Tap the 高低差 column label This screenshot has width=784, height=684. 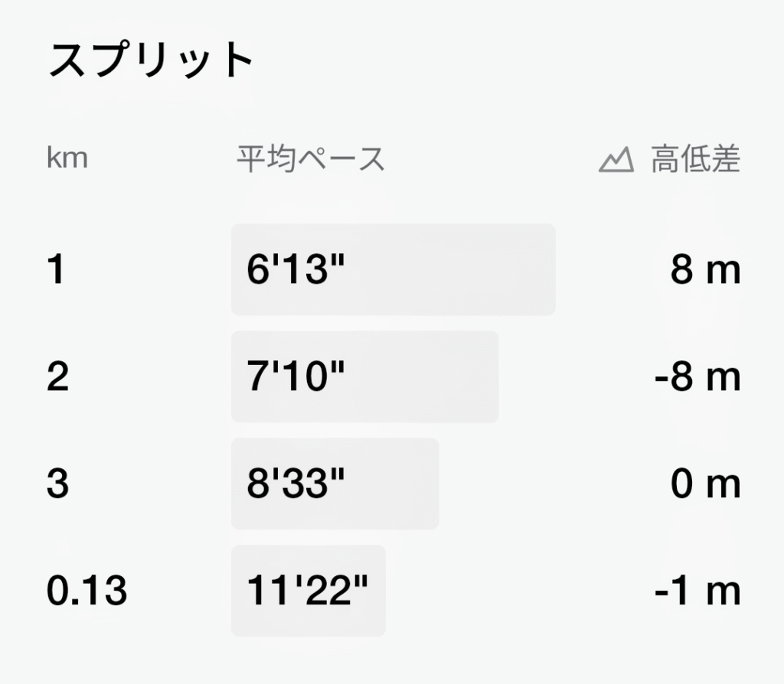[695, 159]
